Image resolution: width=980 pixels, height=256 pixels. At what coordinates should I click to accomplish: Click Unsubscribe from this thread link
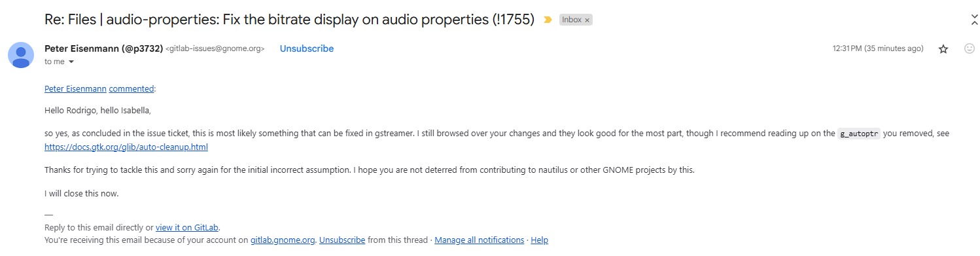(342, 240)
